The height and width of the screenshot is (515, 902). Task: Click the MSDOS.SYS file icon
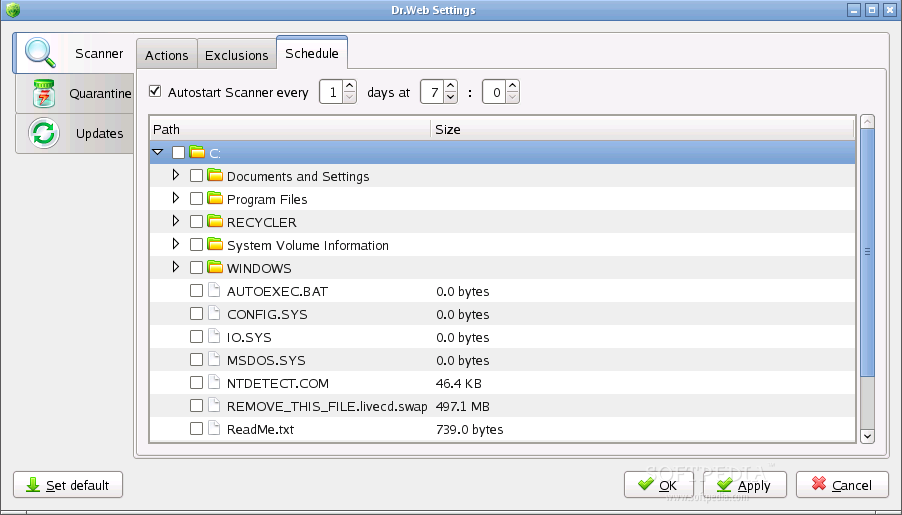pos(214,359)
